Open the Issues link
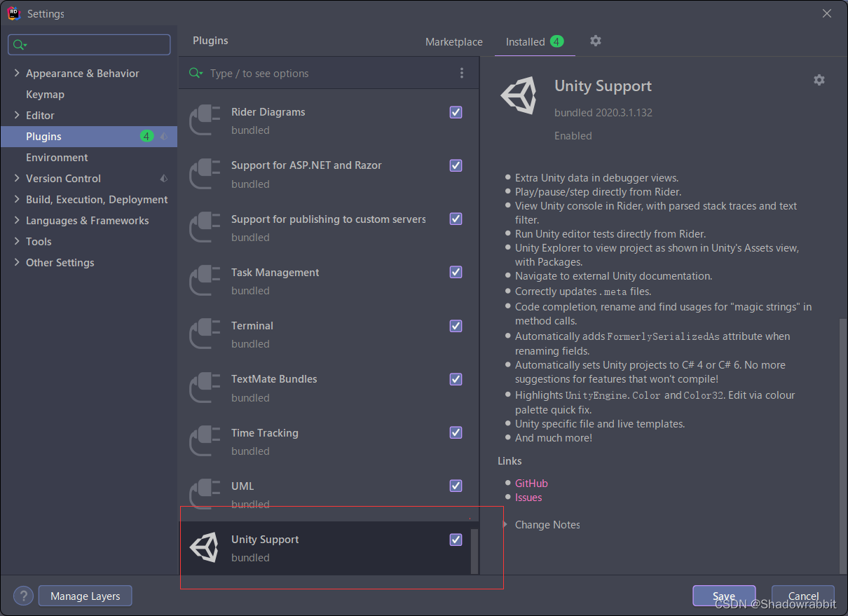 [x=528, y=498]
